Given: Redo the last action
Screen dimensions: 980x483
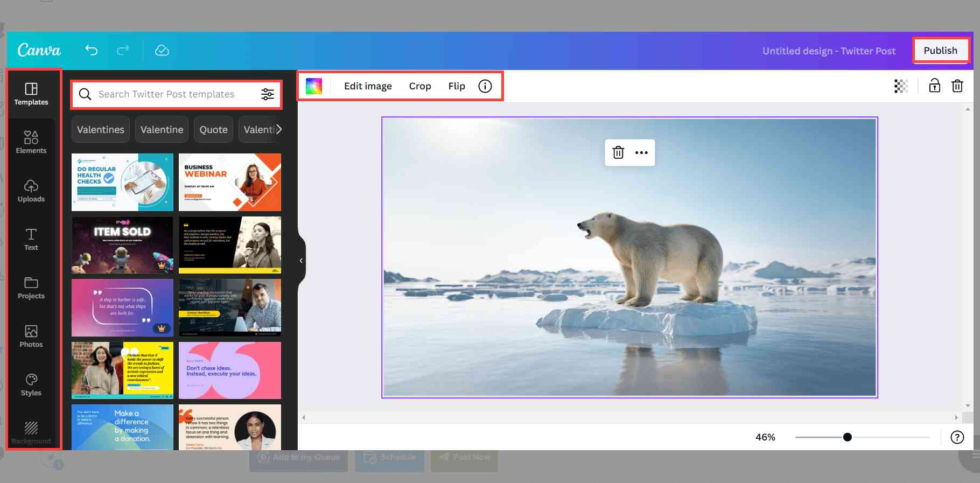Looking at the screenshot, I should [x=123, y=50].
